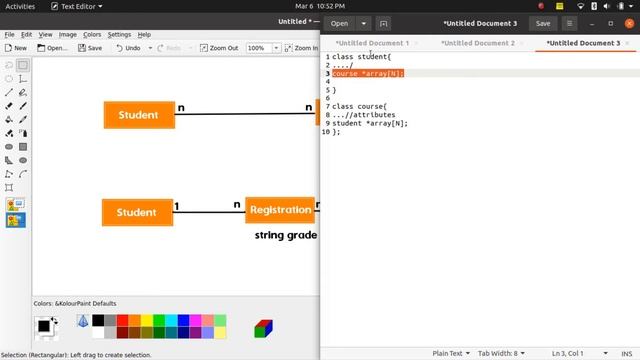Viewport: 640px width, 360px height.
Task: Choose transparent selection mode option
Action: [16, 220]
